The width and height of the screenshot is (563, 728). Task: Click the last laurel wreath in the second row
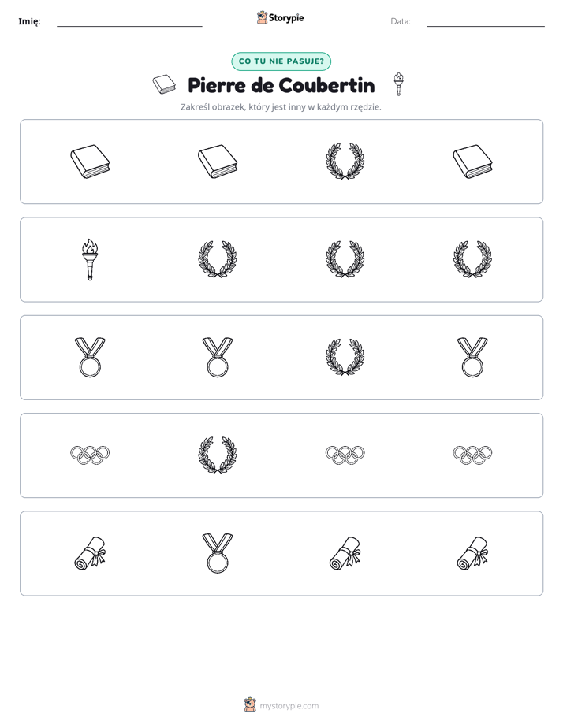click(x=472, y=259)
